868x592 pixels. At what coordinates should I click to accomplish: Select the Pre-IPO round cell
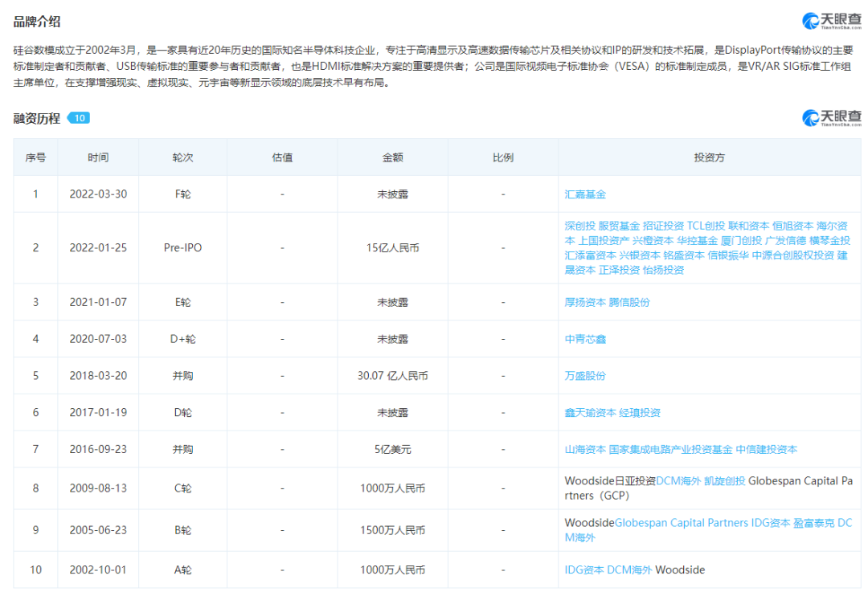point(182,248)
